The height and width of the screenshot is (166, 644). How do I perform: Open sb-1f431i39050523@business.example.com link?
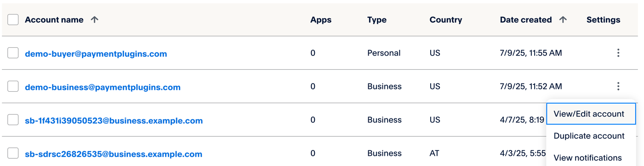click(114, 121)
